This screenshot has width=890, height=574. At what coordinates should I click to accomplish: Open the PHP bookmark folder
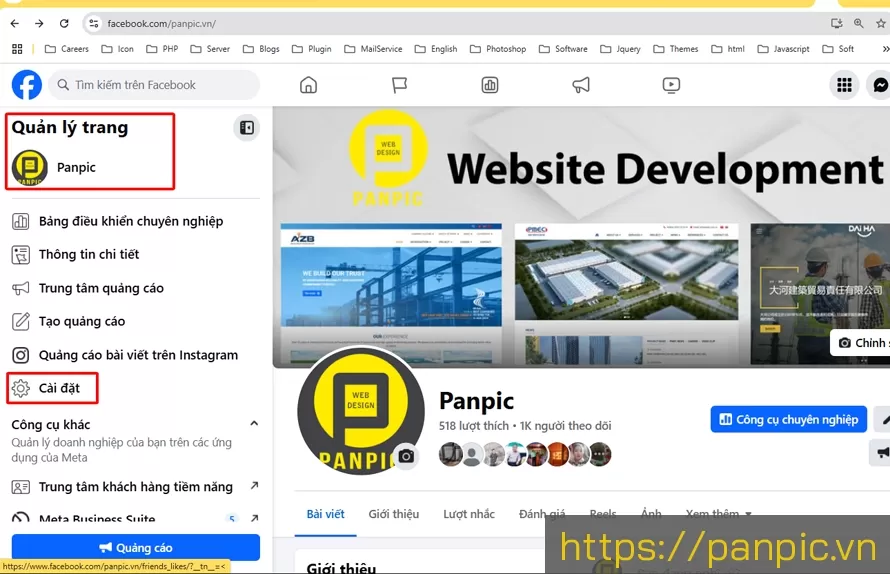click(162, 49)
